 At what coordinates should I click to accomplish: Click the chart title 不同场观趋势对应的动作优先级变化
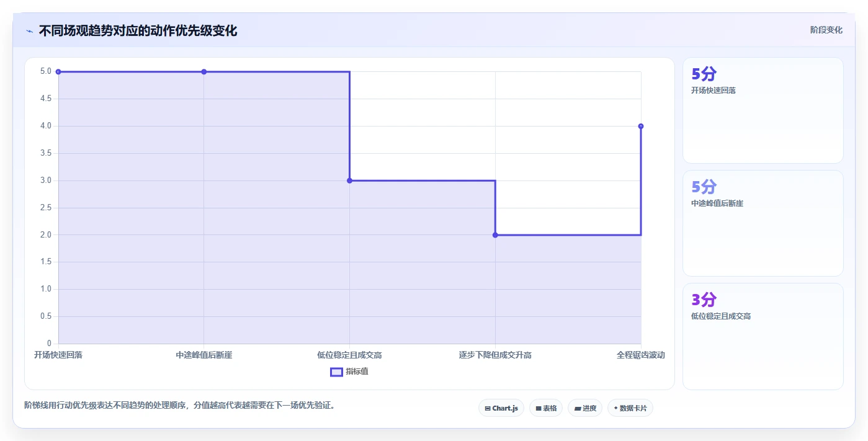pos(138,30)
